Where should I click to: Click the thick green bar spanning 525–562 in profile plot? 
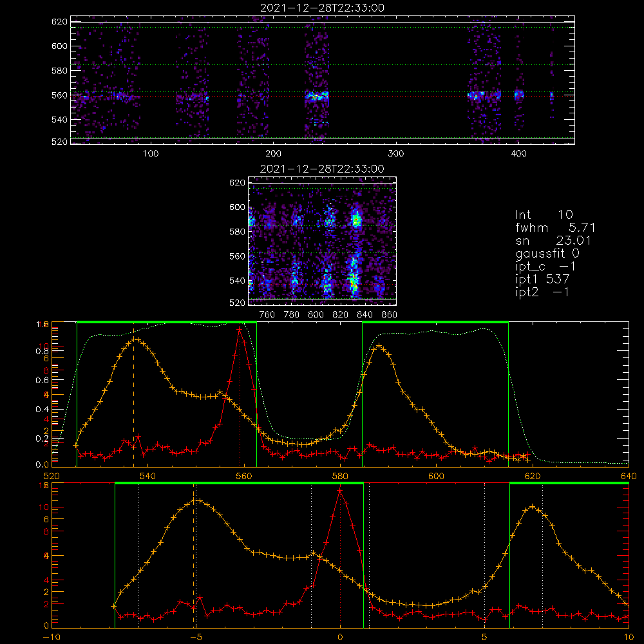(x=167, y=322)
